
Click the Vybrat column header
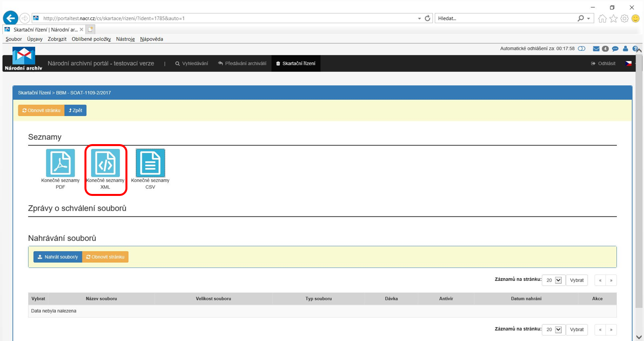[x=39, y=299]
